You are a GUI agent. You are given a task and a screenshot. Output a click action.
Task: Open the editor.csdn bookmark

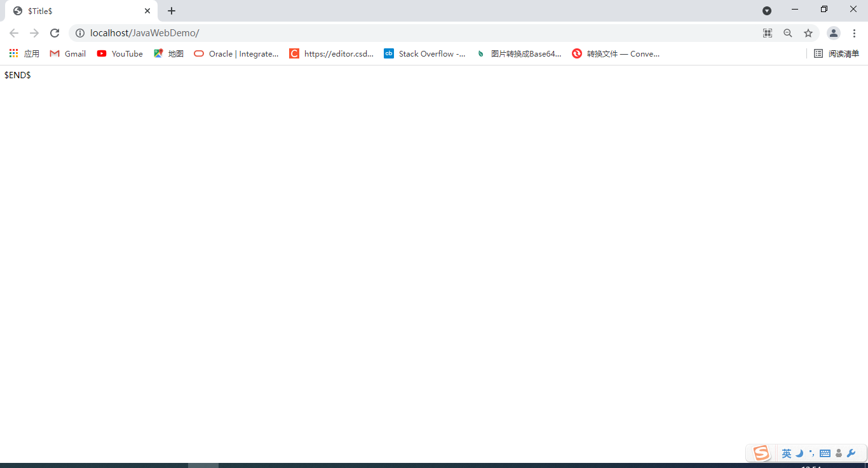[x=332, y=54]
